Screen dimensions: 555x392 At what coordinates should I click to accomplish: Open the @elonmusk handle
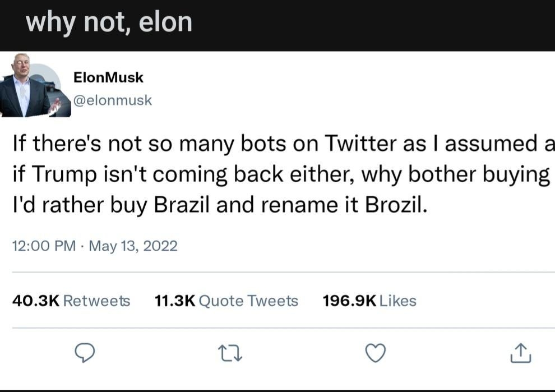113,100
